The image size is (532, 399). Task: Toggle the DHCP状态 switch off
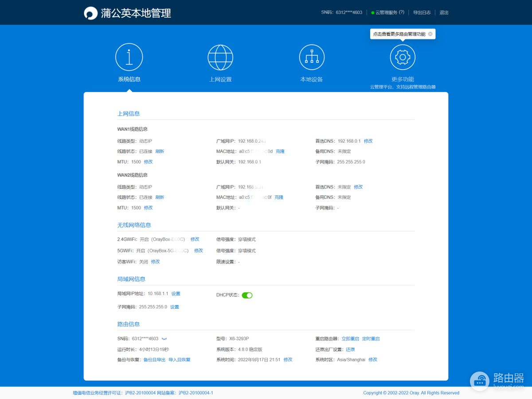click(x=247, y=295)
